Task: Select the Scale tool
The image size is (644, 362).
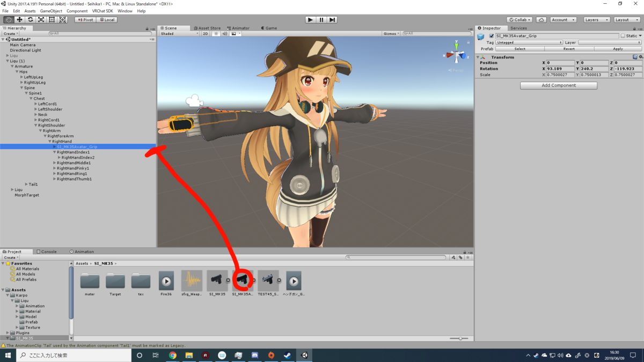Action: click(41, 20)
